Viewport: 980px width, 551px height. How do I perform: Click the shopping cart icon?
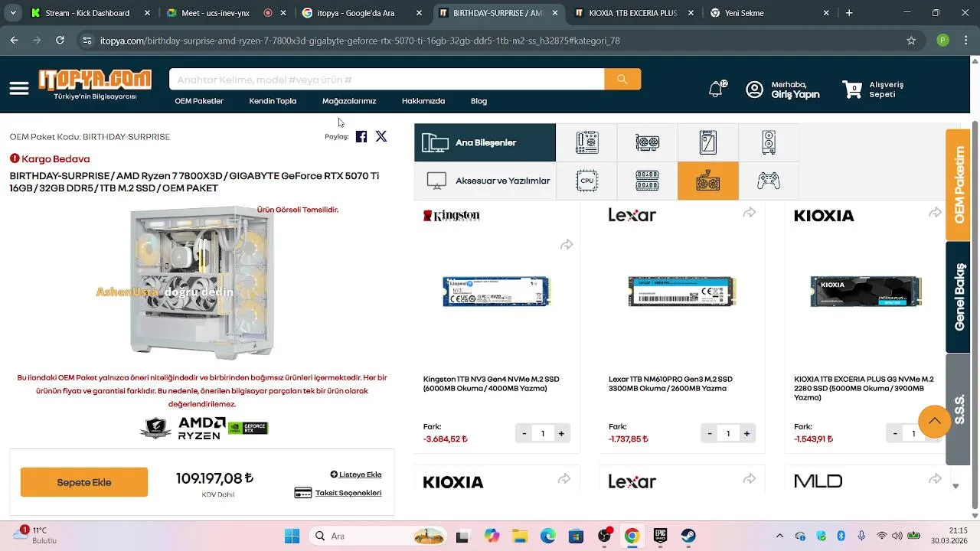point(852,90)
